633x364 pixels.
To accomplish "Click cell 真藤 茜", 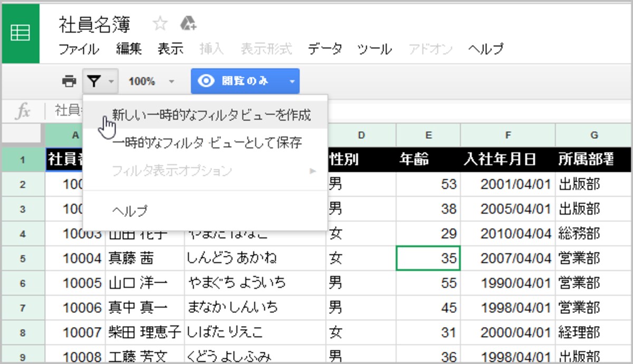I will 145,258.
